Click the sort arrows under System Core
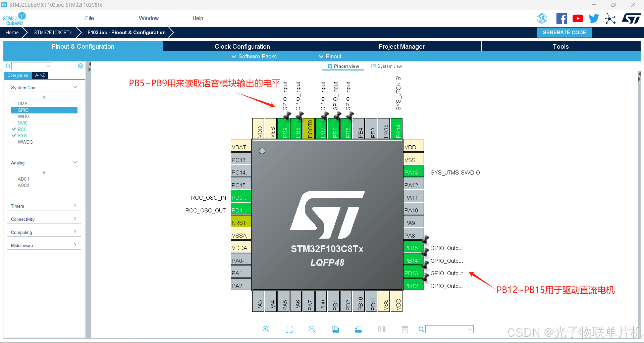 tap(44, 97)
